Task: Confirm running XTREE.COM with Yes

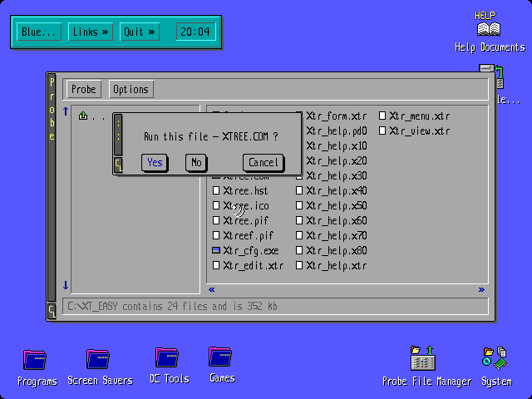Action: [x=155, y=163]
